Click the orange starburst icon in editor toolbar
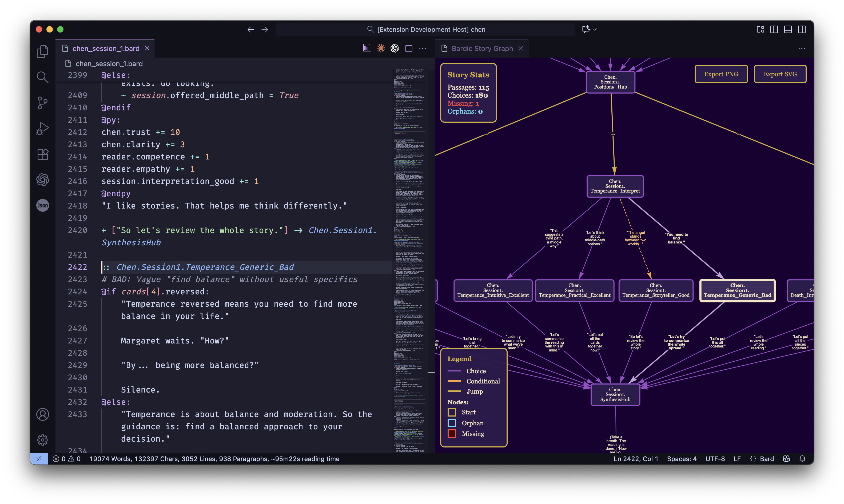Screen dimensions: 844x504 coord(381,48)
